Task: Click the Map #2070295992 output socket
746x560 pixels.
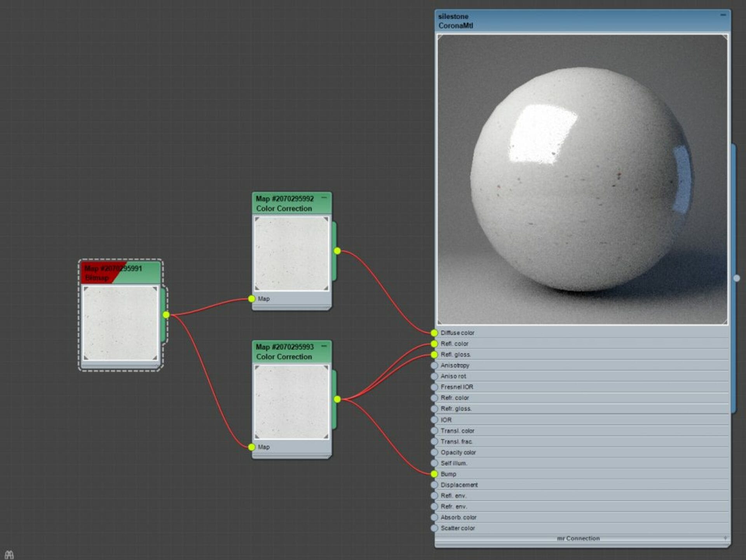Action: point(337,251)
